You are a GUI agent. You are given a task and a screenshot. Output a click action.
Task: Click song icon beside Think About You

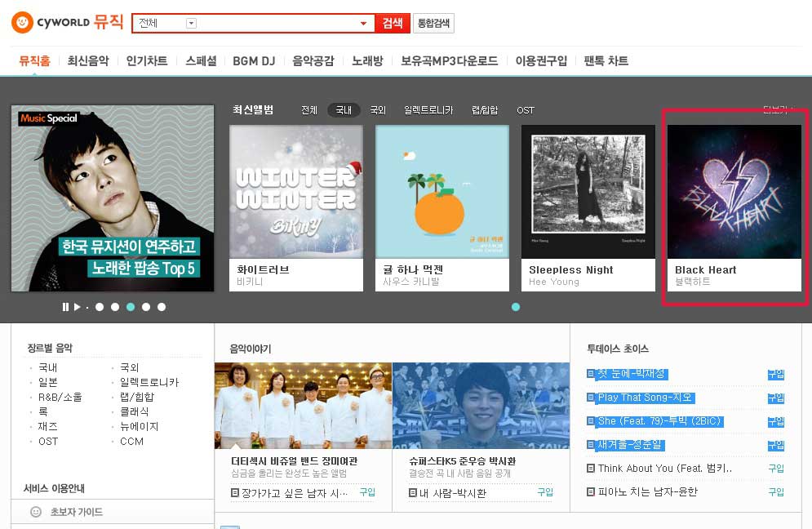point(590,469)
